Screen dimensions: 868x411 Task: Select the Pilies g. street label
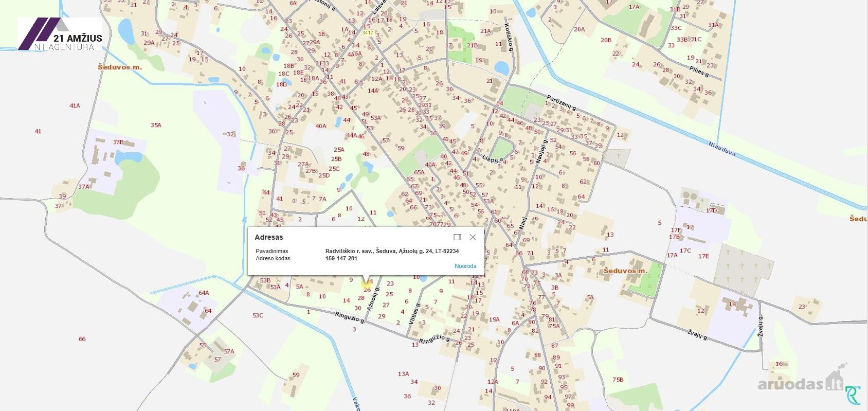pyautogui.click(x=699, y=72)
